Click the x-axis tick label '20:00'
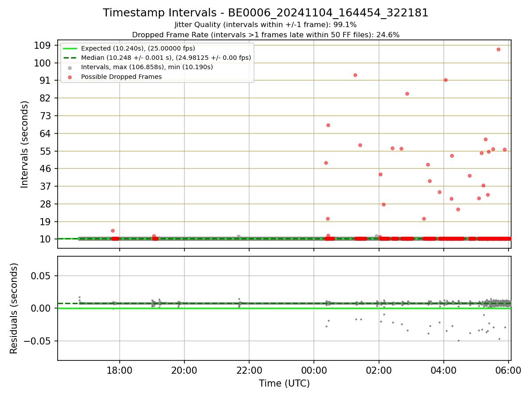 [184, 370]
